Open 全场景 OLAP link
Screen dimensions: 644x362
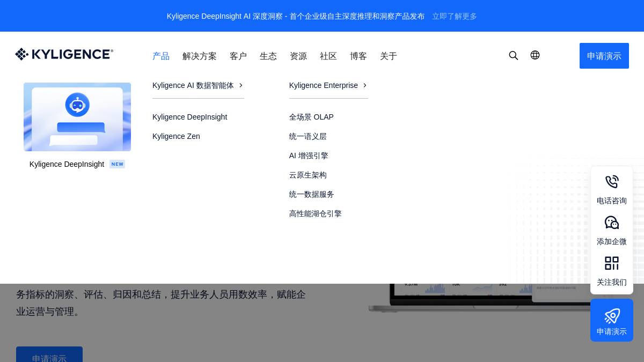pyautogui.click(x=311, y=117)
